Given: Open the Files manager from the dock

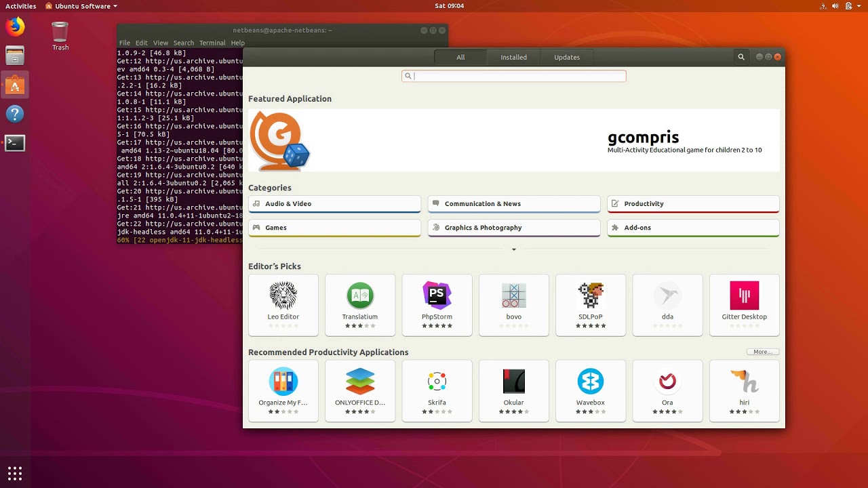Looking at the screenshot, I should tap(15, 56).
